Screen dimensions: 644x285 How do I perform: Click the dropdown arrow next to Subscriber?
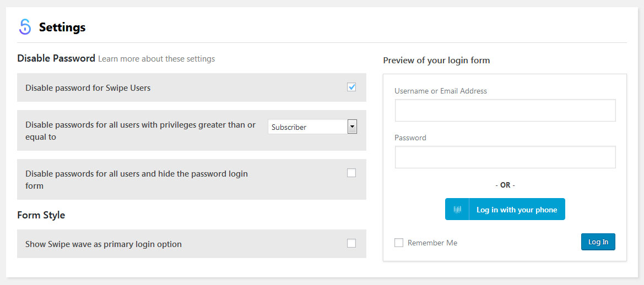click(x=352, y=127)
